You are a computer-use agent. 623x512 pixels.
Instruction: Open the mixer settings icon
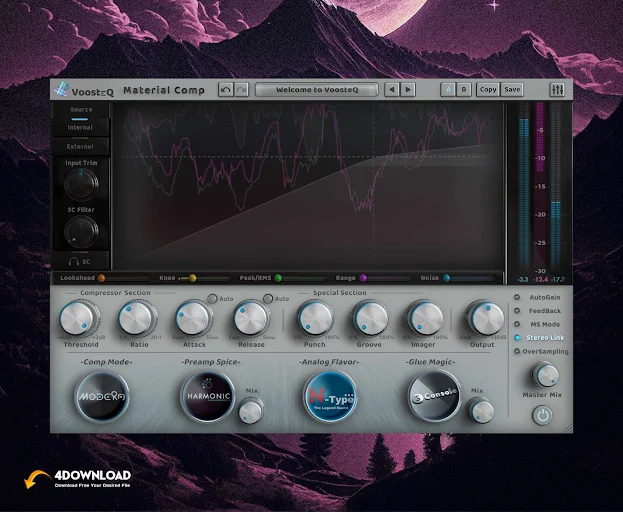pyautogui.click(x=557, y=90)
